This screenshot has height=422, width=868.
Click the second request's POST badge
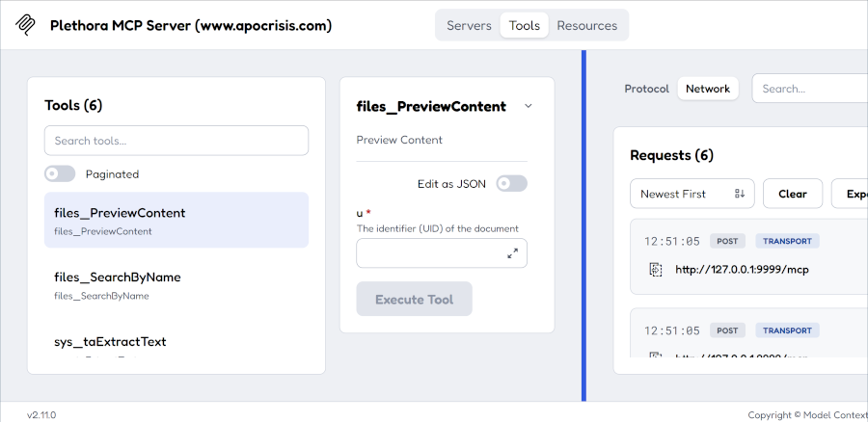(x=727, y=330)
